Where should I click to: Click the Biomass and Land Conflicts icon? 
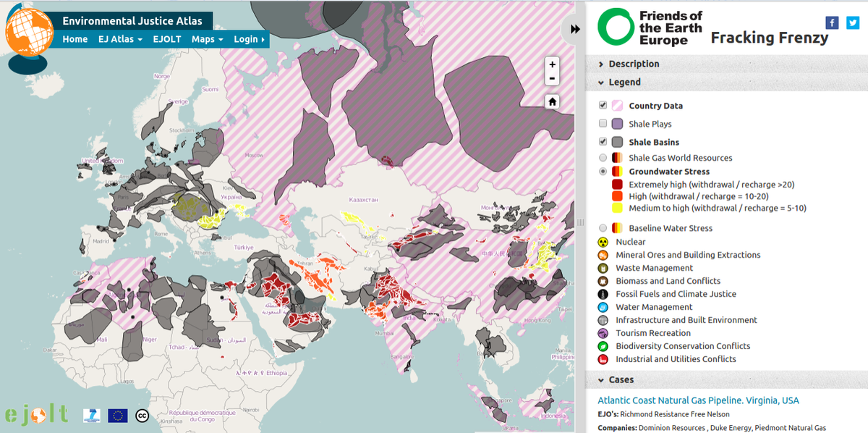click(603, 281)
